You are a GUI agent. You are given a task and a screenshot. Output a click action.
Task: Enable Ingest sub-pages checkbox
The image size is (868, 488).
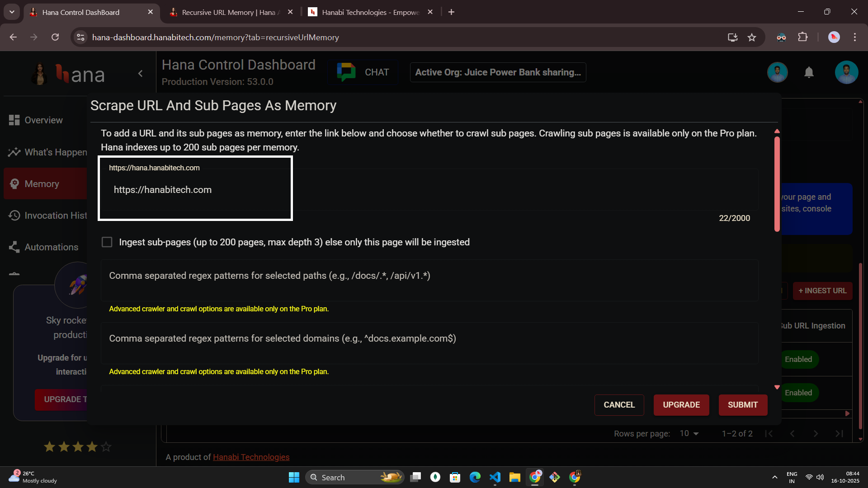(107, 242)
